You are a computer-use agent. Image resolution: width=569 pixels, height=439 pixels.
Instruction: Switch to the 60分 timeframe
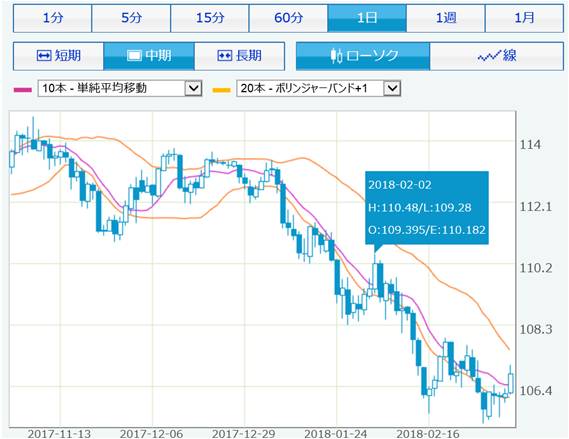pos(288,18)
